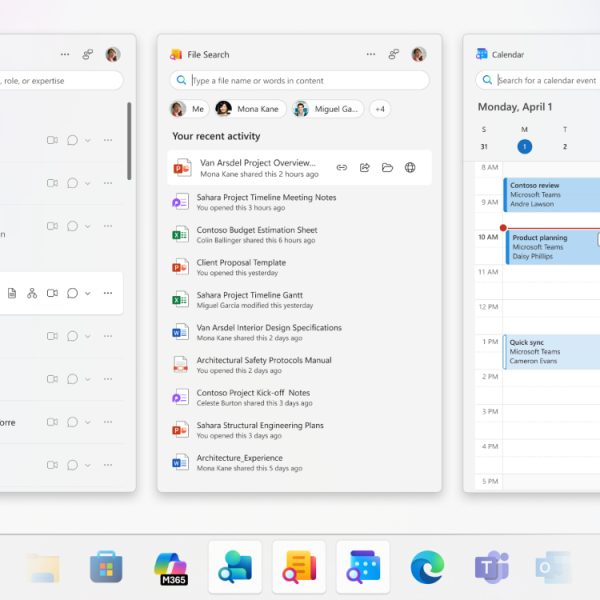Image resolution: width=600 pixels, height=600 pixels.
Task: Open Sahara Project Timeline Meeting Notes
Action: [x=299, y=202]
